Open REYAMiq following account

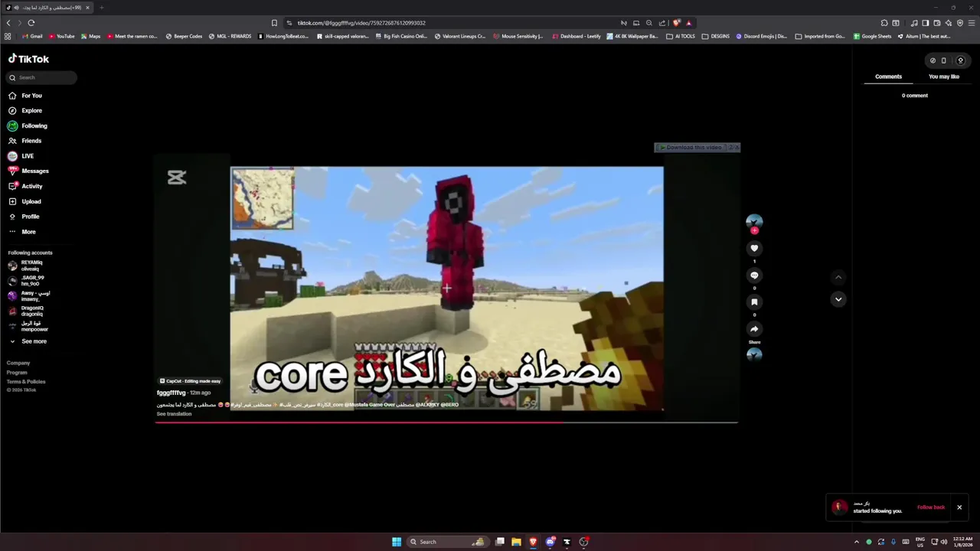coord(25,266)
